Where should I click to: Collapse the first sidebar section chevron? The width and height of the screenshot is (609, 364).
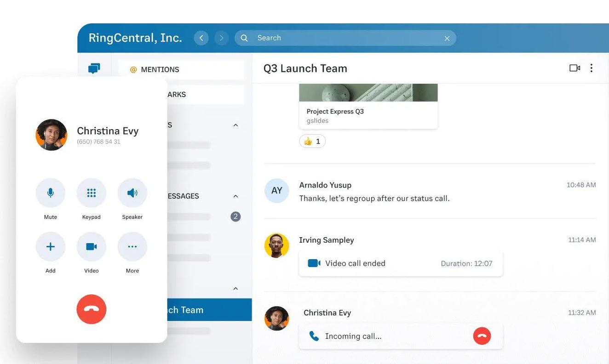tap(236, 125)
